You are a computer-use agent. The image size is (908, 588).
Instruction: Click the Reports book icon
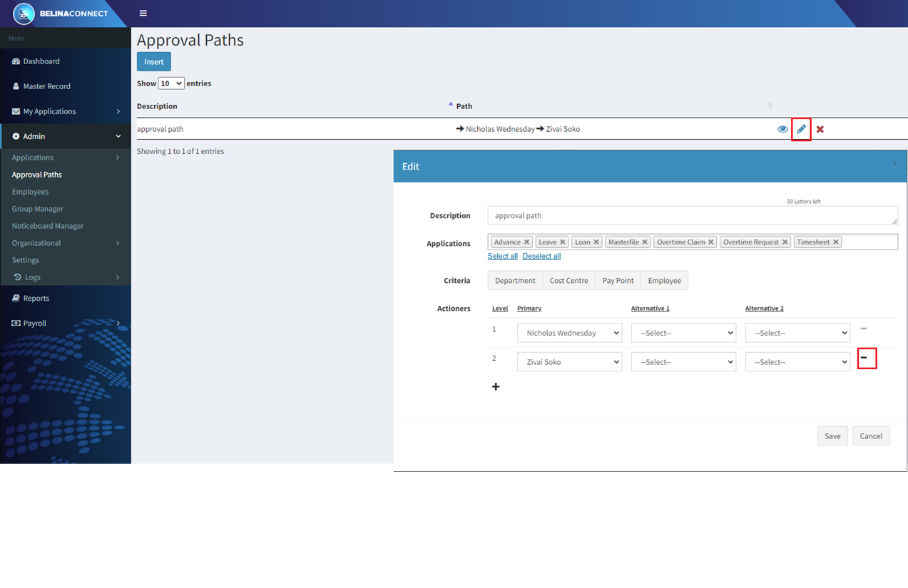click(16, 299)
